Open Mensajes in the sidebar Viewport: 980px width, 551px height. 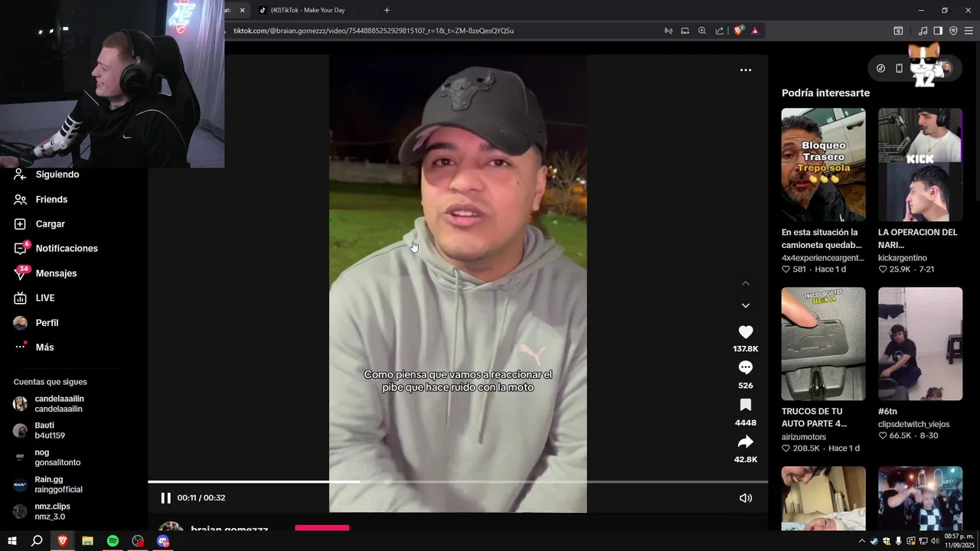(56, 273)
